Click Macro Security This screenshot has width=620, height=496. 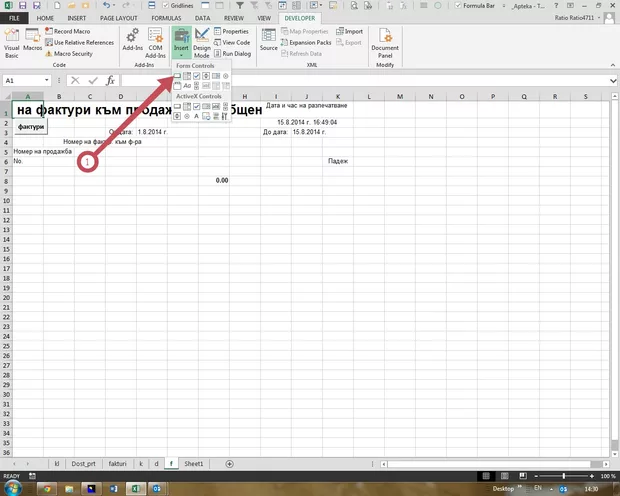pyautogui.click(x=74, y=53)
